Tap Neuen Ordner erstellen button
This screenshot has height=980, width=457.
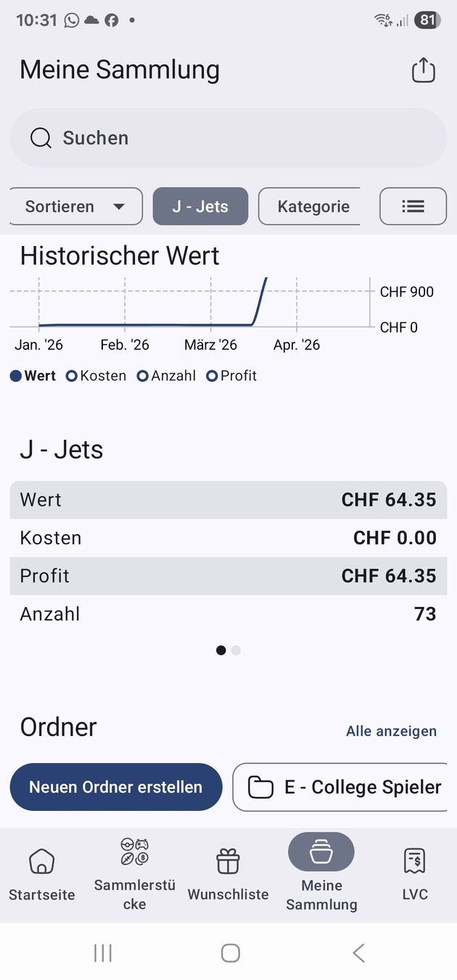pyautogui.click(x=116, y=787)
